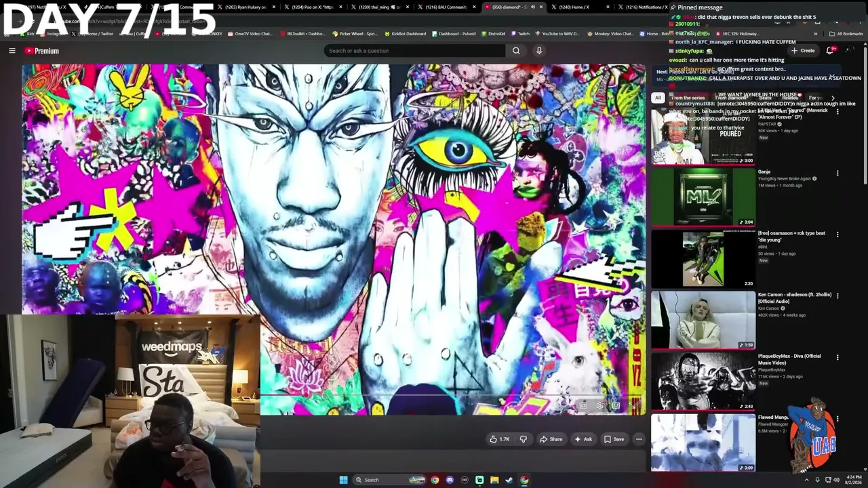Dislike the video with thumbs down
This screenshot has width=868, height=488.
tap(523, 439)
